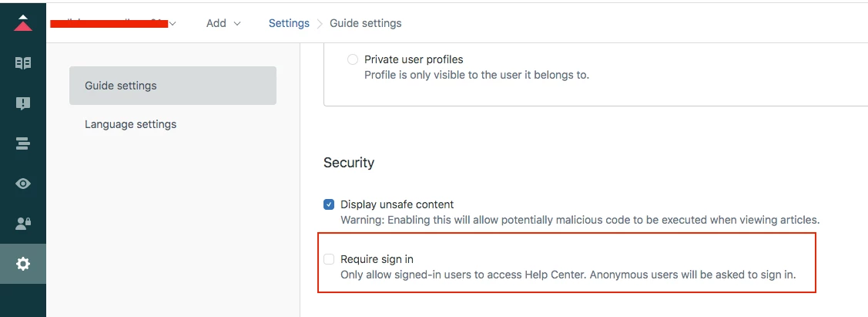
Task: Open the Community moderation speech-bubble icon
Action: click(x=22, y=103)
